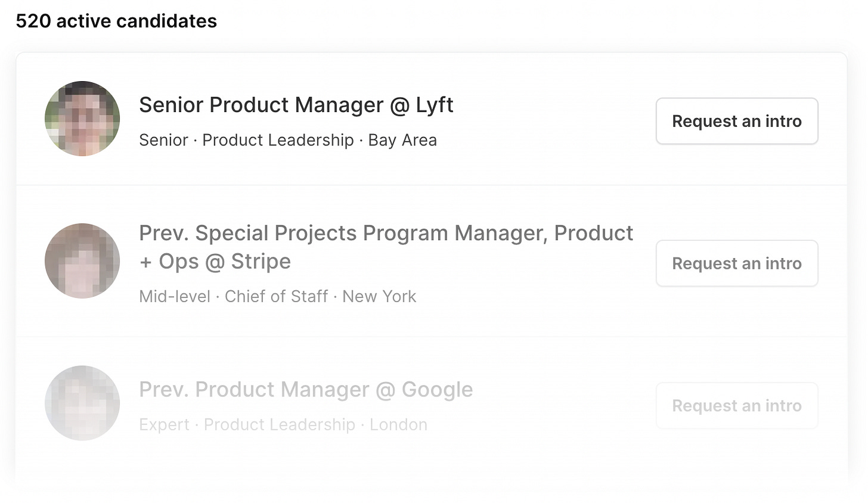Open the Prev. Product Manager @ Google title
Screen dimensions: 868x503
pos(306,390)
